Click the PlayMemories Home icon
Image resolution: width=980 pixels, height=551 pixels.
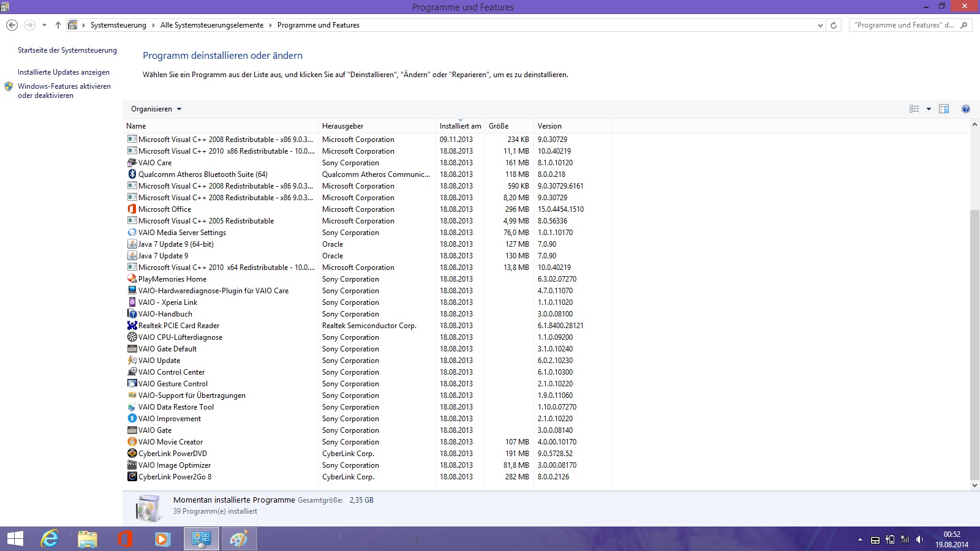tap(132, 279)
